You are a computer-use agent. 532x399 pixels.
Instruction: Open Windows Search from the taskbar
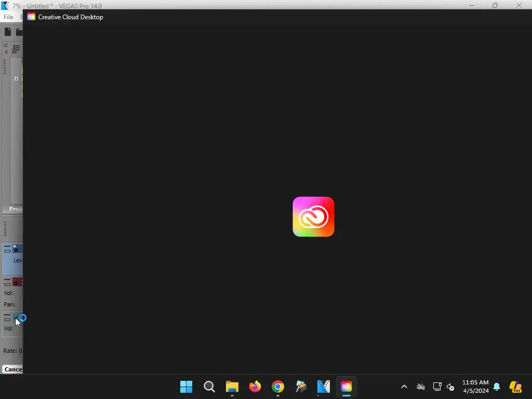coord(209,387)
